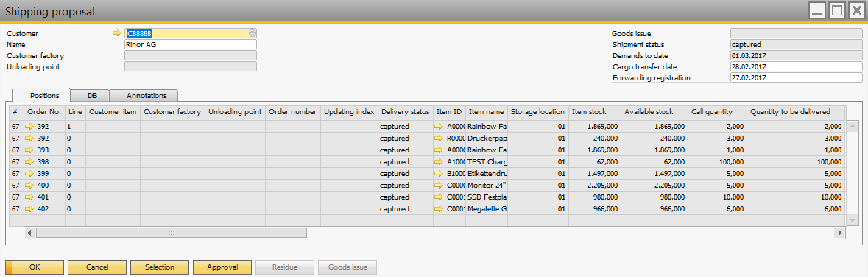Image resolution: width=868 pixels, height=277 pixels.
Task: Click the Shipment status field showing captured
Action: point(796,44)
